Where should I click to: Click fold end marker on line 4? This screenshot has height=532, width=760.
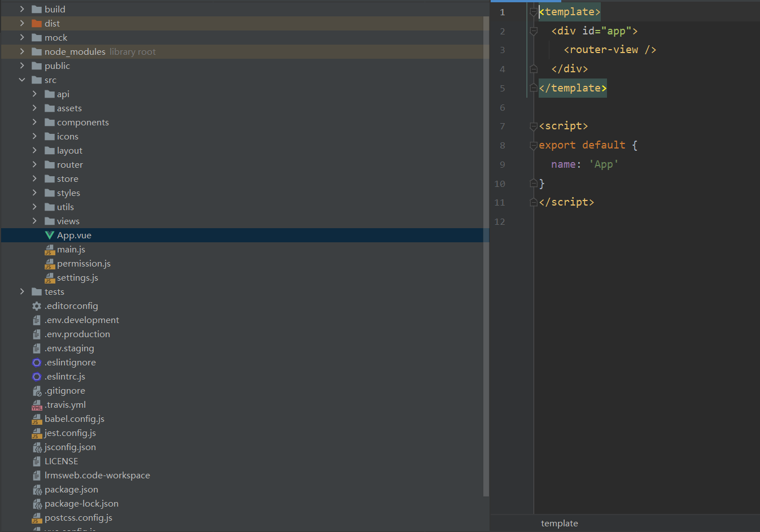(533, 69)
